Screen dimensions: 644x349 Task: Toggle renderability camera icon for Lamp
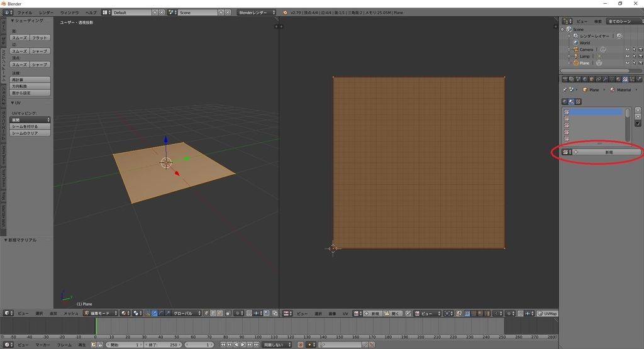(x=640, y=56)
